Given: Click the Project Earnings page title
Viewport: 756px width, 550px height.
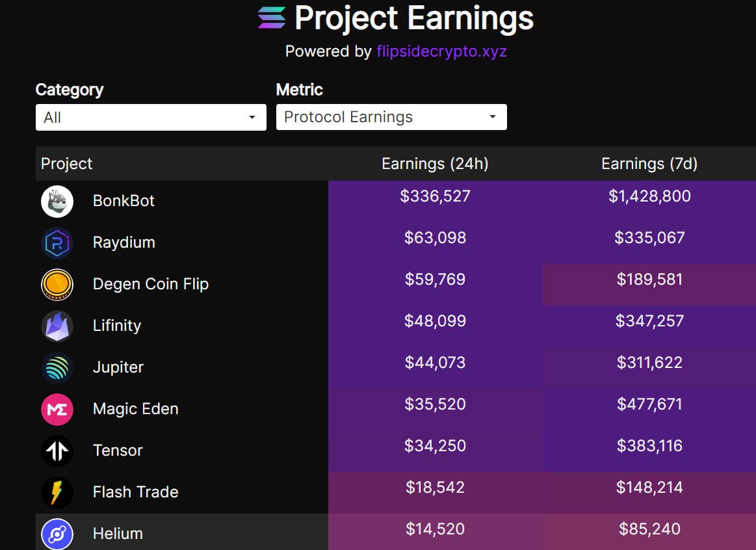Looking at the screenshot, I should tap(414, 18).
